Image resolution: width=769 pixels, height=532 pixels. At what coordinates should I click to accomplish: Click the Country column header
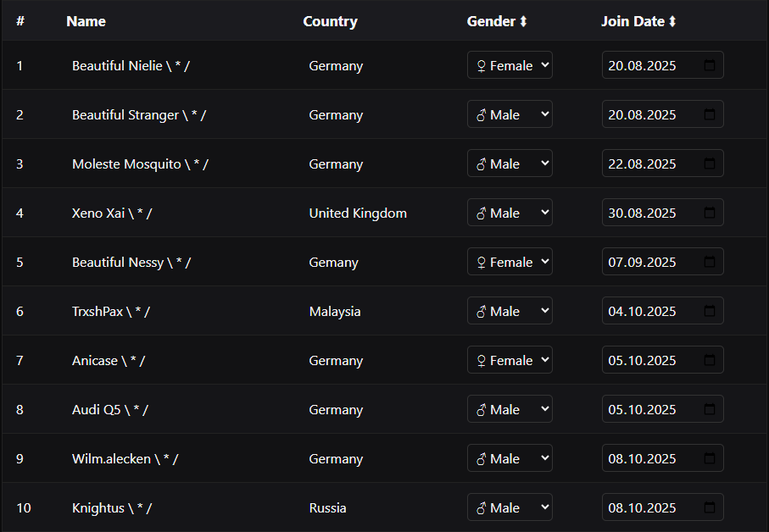pyautogui.click(x=331, y=21)
